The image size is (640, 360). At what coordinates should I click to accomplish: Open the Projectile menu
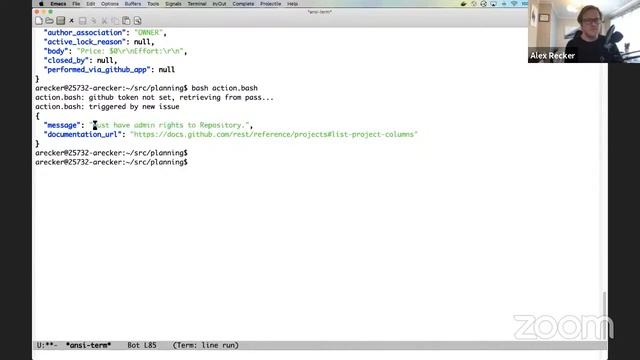(x=271, y=4)
